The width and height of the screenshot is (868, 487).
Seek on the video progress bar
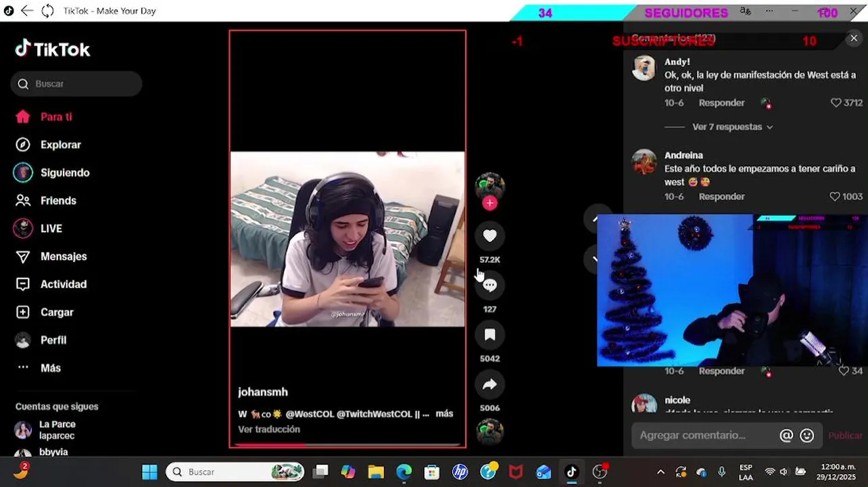(347, 445)
